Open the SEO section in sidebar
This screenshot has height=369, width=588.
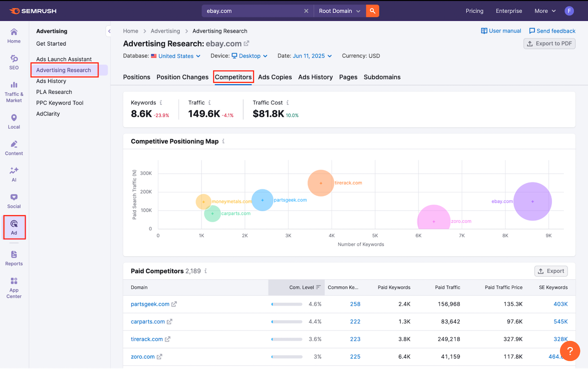point(14,62)
